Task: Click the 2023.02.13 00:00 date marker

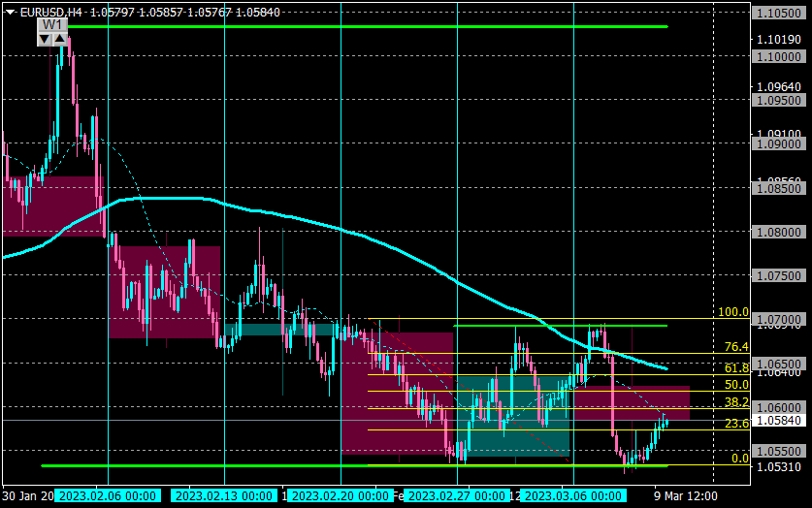Action: (x=224, y=496)
